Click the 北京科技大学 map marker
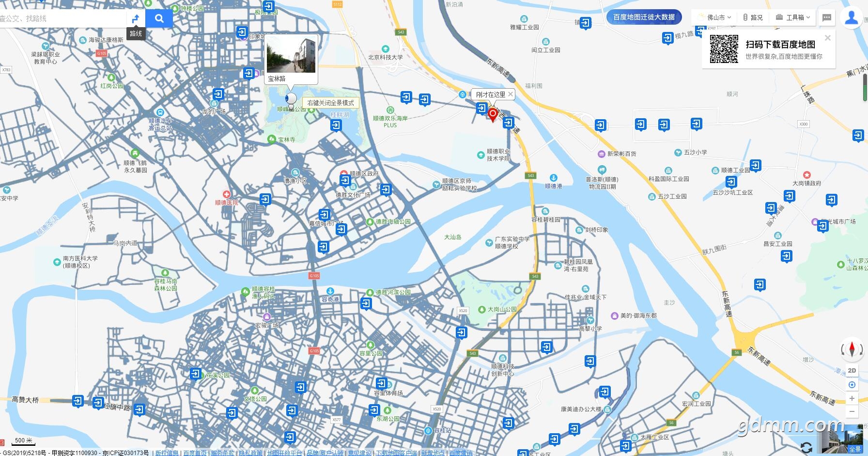This screenshot has height=456, width=868. (x=386, y=49)
